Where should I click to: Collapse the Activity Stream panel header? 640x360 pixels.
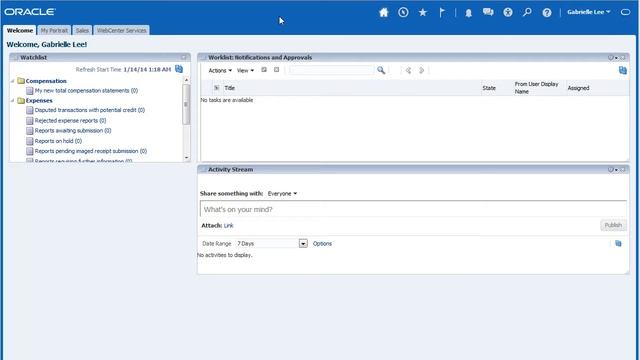(203, 169)
